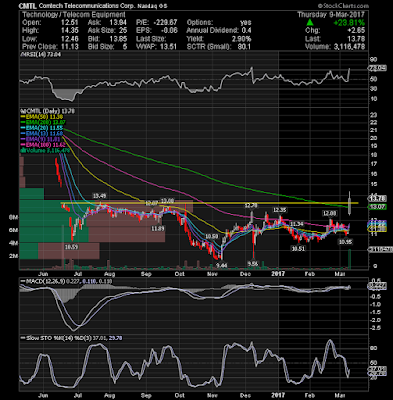The height and width of the screenshot is (400, 393).
Task: Click the Jun label on bottom date axis
Action: [x=43, y=395]
